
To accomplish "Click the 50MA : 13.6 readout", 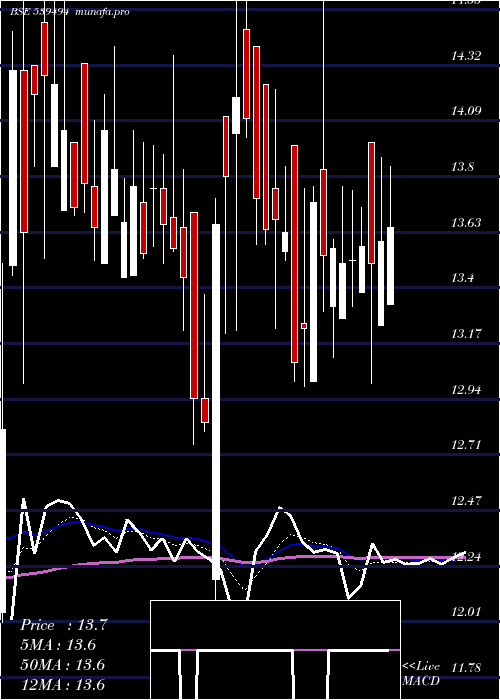I will tap(62, 665).
